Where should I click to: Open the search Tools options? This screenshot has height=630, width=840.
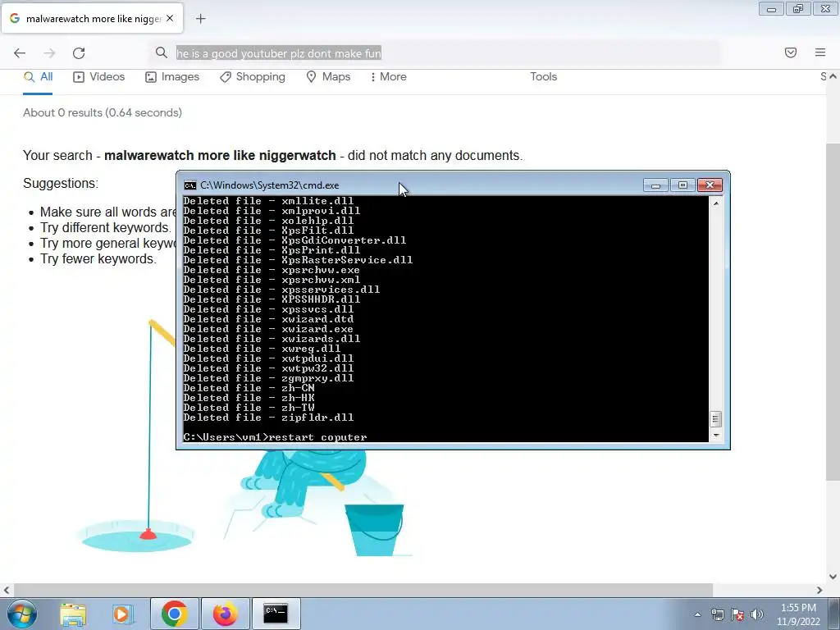click(x=543, y=76)
